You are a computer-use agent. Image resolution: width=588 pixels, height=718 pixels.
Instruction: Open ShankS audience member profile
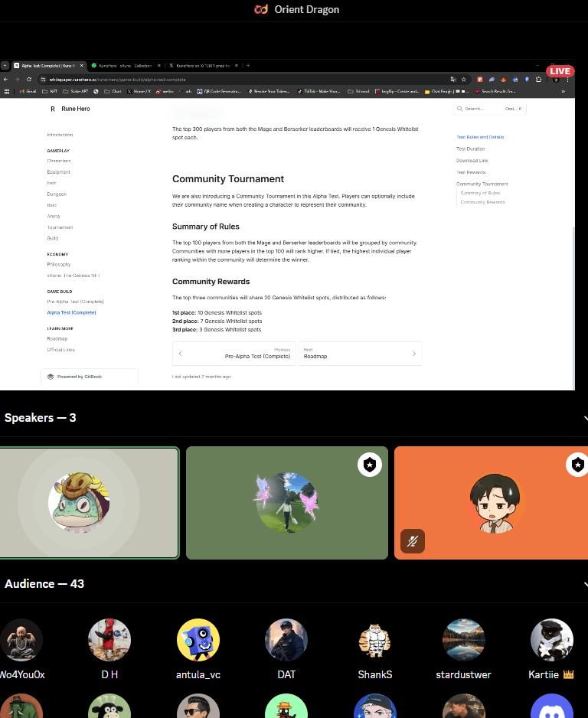tap(375, 649)
